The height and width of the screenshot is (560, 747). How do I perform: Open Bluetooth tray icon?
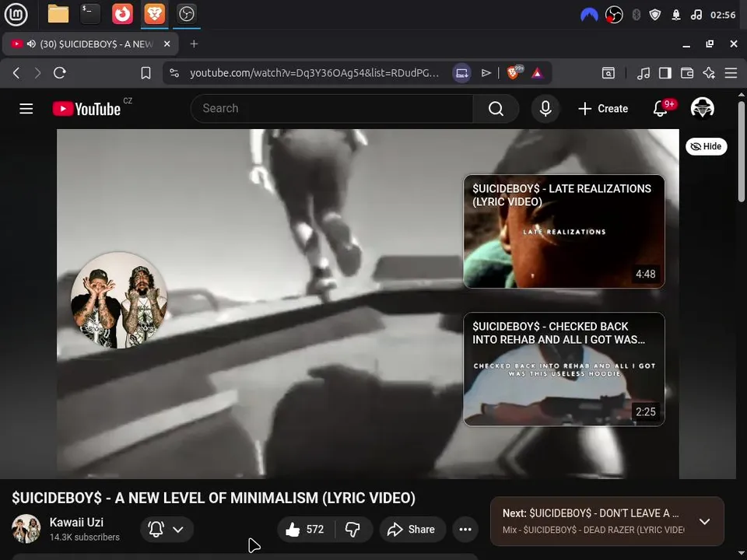[636, 15]
